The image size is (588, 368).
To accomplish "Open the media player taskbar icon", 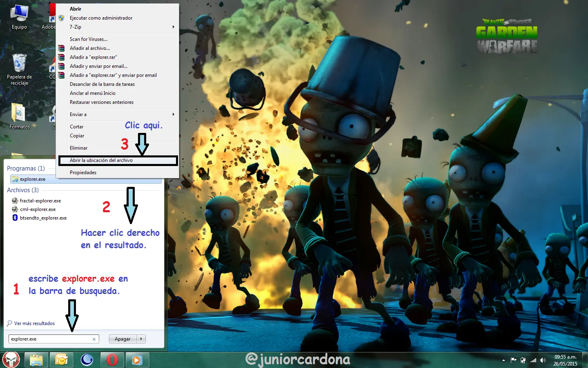I will pos(137,360).
